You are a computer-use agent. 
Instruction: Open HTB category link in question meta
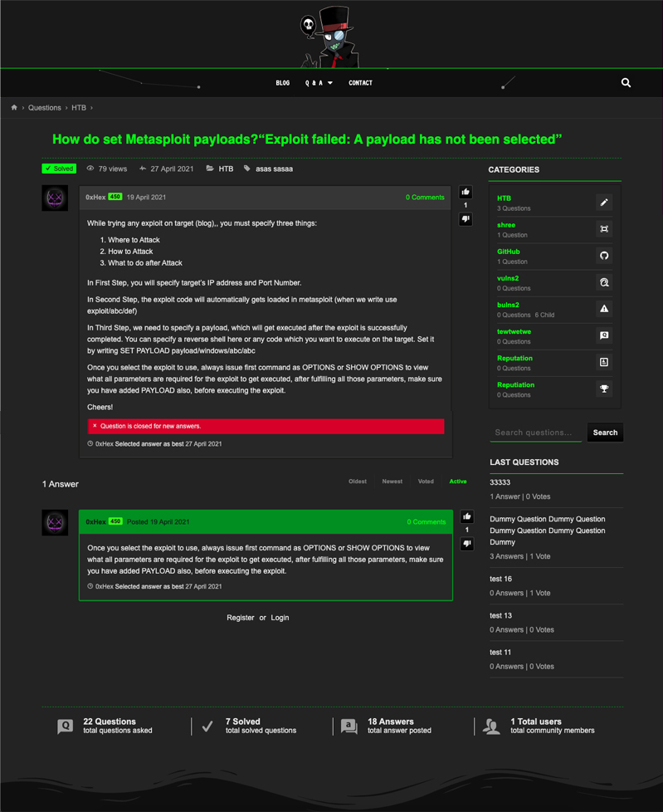226,169
